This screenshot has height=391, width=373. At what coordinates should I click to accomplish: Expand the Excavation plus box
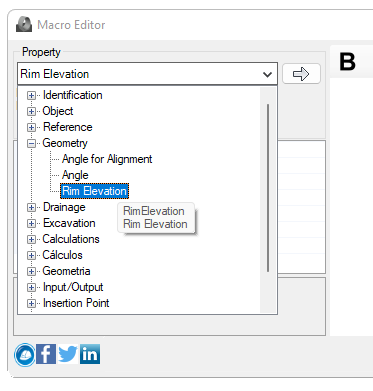click(x=31, y=223)
